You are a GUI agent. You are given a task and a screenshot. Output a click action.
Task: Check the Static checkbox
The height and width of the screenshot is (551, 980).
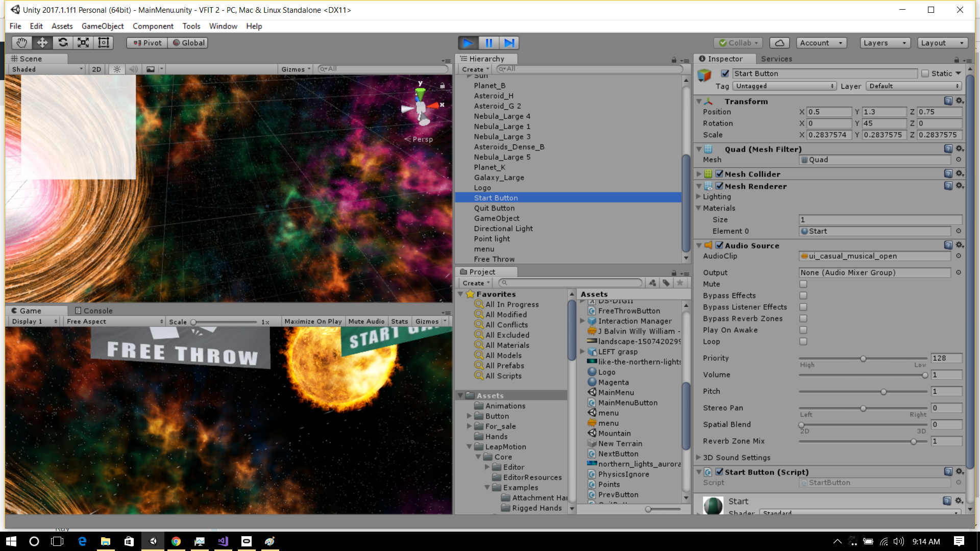925,73
